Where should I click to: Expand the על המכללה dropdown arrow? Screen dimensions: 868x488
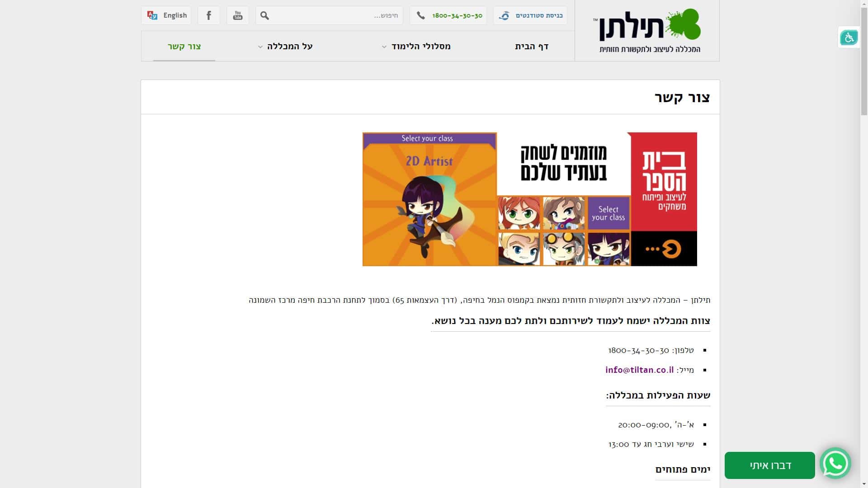click(x=260, y=47)
